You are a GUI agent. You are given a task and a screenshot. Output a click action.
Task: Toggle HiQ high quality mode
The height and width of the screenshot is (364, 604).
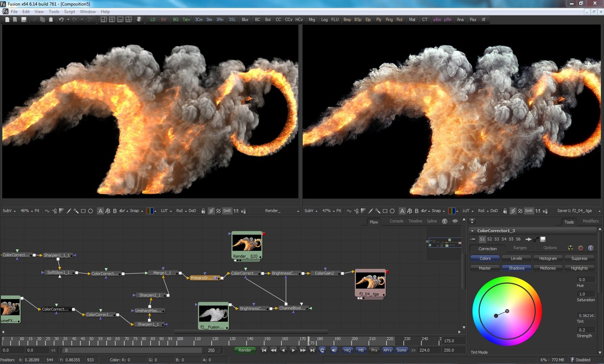[348, 350]
